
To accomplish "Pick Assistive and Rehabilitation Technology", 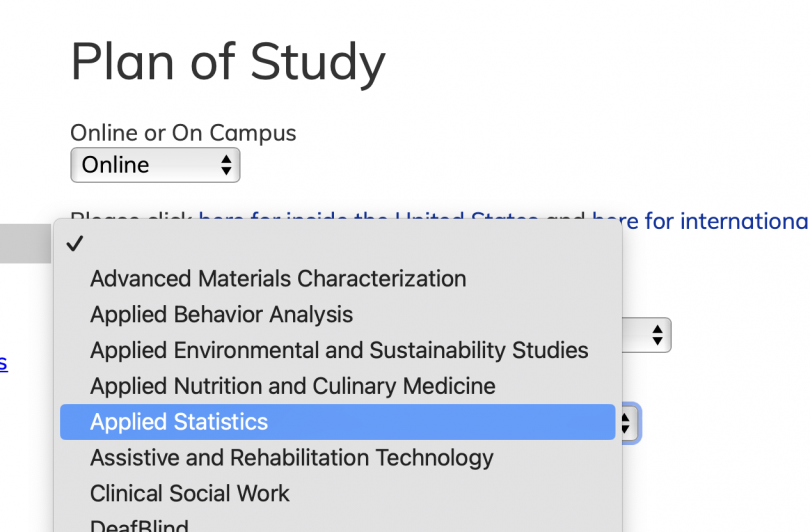I will coord(291,458).
